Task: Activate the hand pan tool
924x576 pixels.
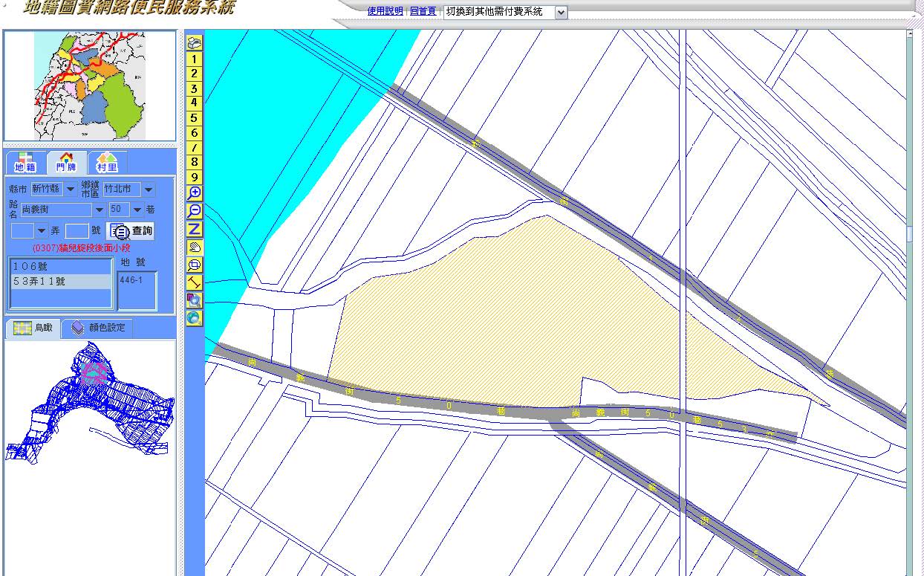Action: [x=194, y=247]
